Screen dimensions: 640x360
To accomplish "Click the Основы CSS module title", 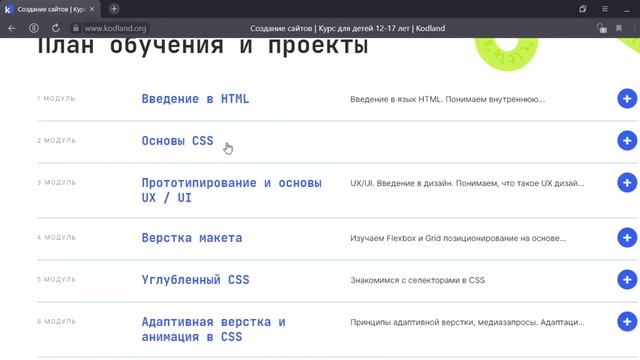I will point(178,141).
